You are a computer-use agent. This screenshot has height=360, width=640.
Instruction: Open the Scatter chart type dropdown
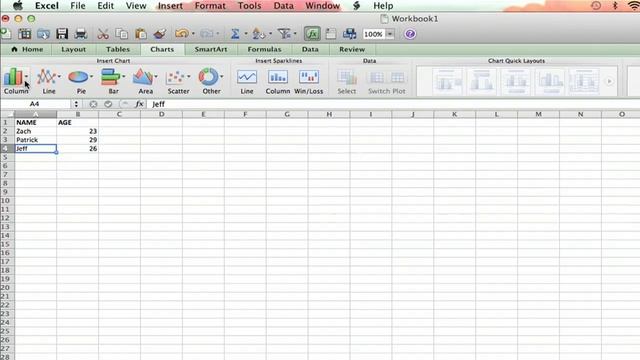pyautogui.click(x=189, y=76)
